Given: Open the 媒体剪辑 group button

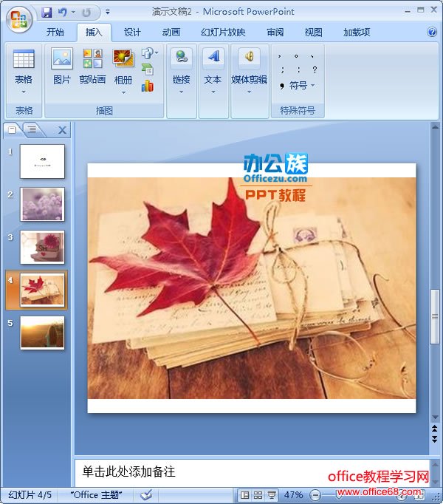Looking at the screenshot, I should point(249,67).
